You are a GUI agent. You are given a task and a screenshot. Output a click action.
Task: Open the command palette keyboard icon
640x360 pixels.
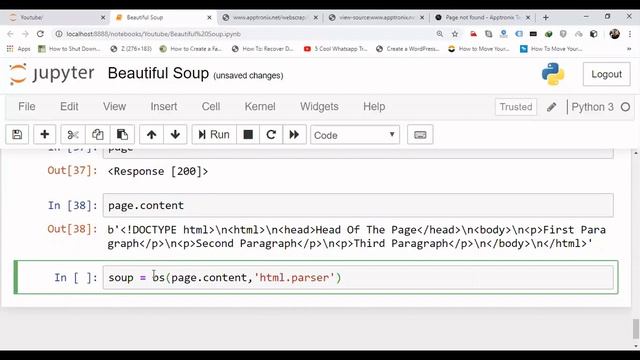point(420,135)
